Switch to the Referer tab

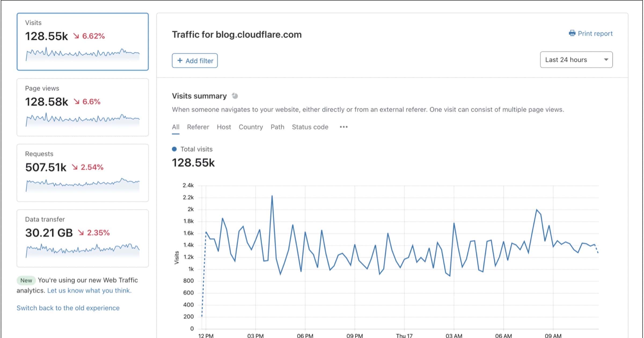[x=198, y=127]
